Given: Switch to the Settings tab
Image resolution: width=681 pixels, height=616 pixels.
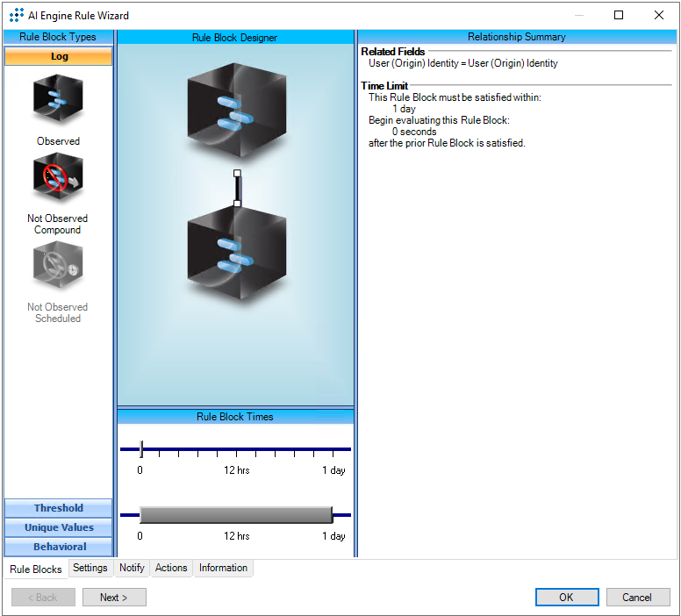Looking at the screenshot, I should (90, 568).
